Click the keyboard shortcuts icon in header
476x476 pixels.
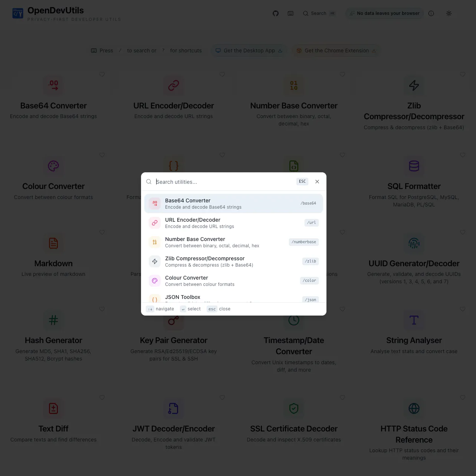pos(290,13)
